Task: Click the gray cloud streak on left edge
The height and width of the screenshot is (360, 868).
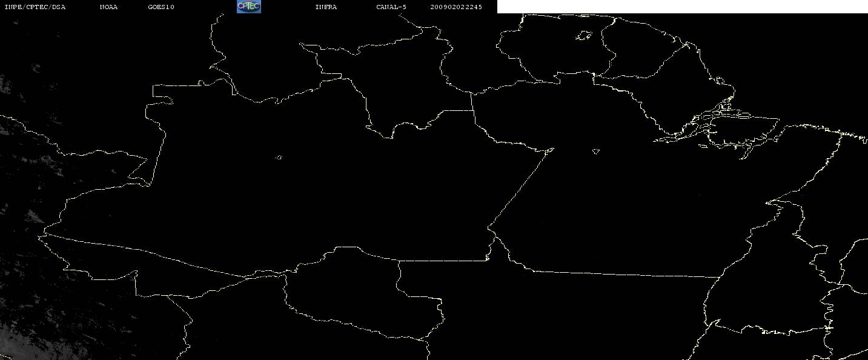Action: (30, 219)
